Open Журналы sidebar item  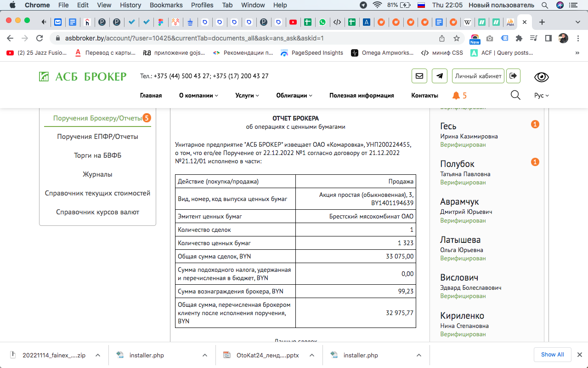coord(97,174)
